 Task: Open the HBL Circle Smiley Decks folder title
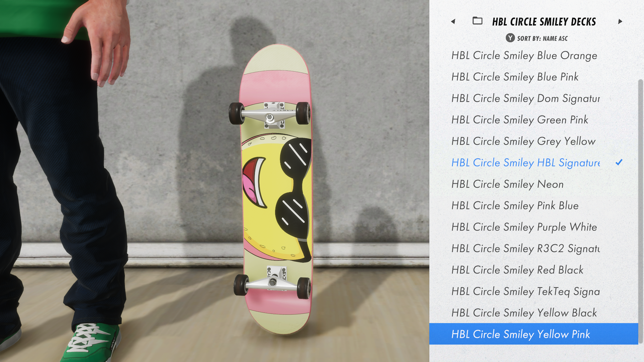pyautogui.click(x=544, y=22)
